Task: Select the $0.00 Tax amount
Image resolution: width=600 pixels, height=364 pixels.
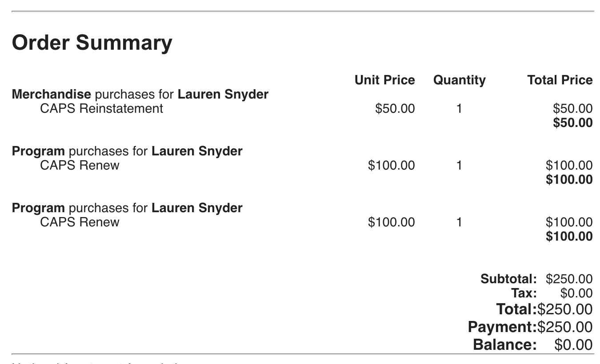Action: click(576, 293)
